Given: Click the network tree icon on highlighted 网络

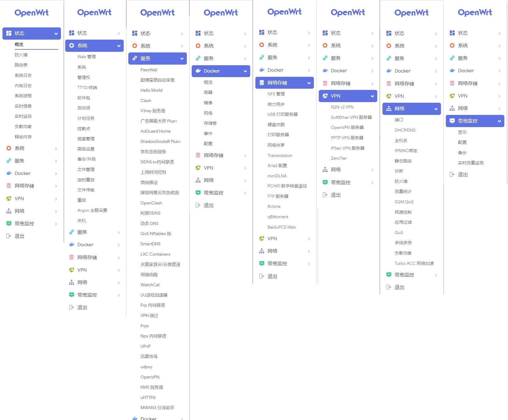Looking at the screenshot, I should [x=389, y=109].
